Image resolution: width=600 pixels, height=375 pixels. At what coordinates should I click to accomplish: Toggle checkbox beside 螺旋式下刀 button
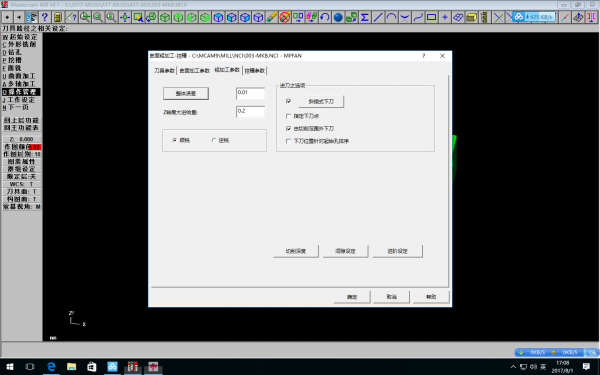coord(289,101)
